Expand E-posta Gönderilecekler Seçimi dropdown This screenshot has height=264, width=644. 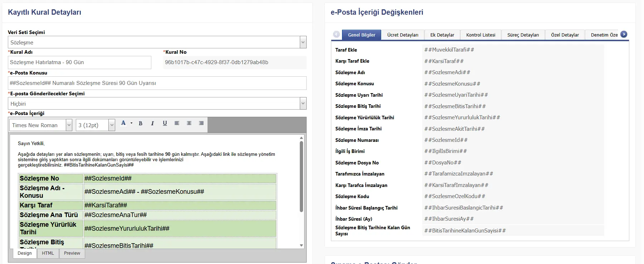coord(303,104)
